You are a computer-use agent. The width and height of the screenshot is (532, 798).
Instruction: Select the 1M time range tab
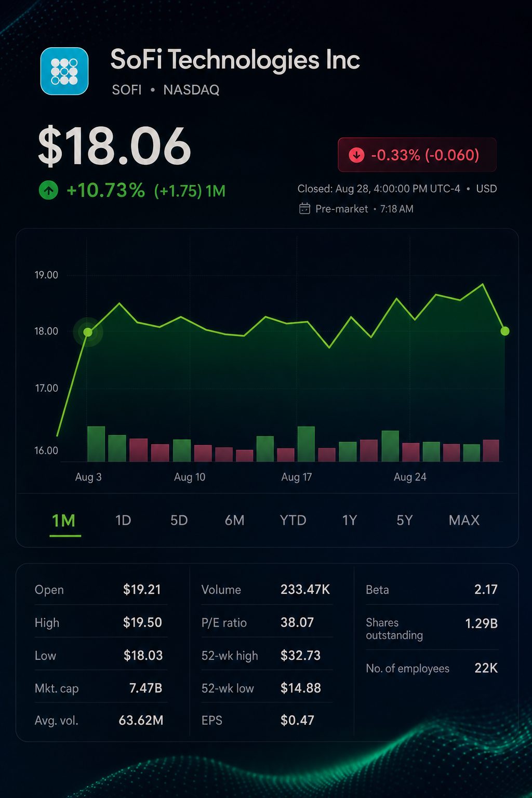pyautogui.click(x=64, y=520)
